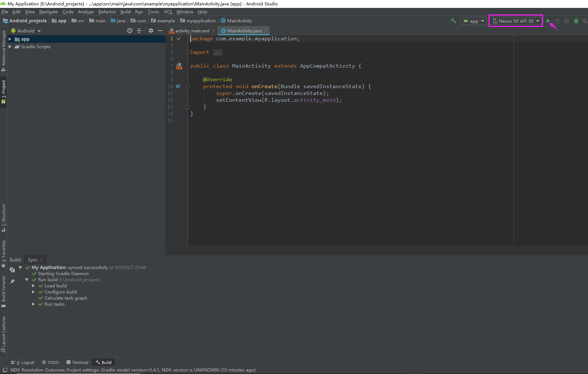Viewport: 588px width, 374px height.
Task: Open the Tools menu
Action: pyautogui.click(x=153, y=12)
